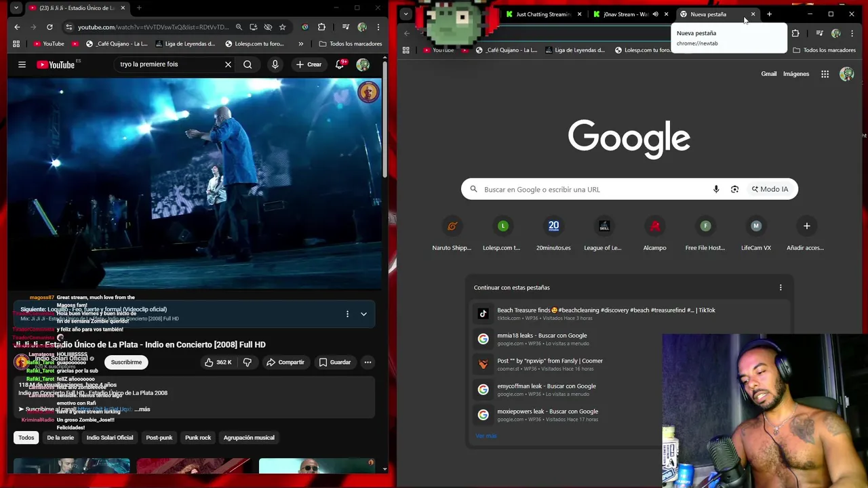Image resolution: width=868 pixels, height=488 pixels.
Task: Switch to Just Chatting Streaming tab
Action: coord(544,14)
